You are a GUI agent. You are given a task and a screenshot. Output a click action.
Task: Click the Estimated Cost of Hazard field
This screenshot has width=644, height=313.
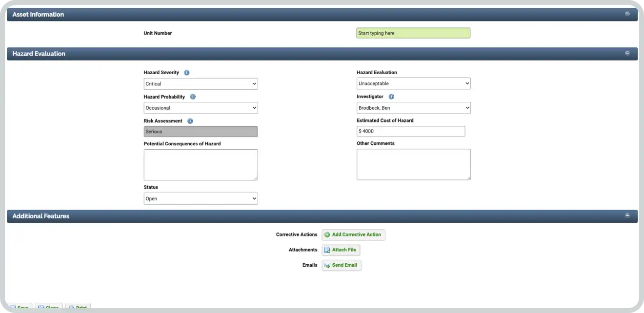410,131
